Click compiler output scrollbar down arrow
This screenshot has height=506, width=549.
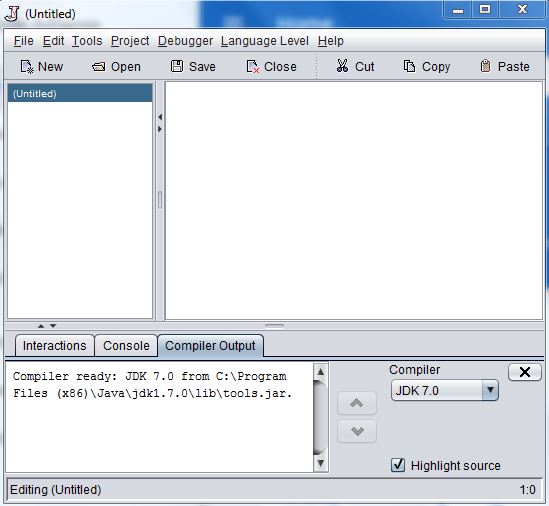click(320, 464)
